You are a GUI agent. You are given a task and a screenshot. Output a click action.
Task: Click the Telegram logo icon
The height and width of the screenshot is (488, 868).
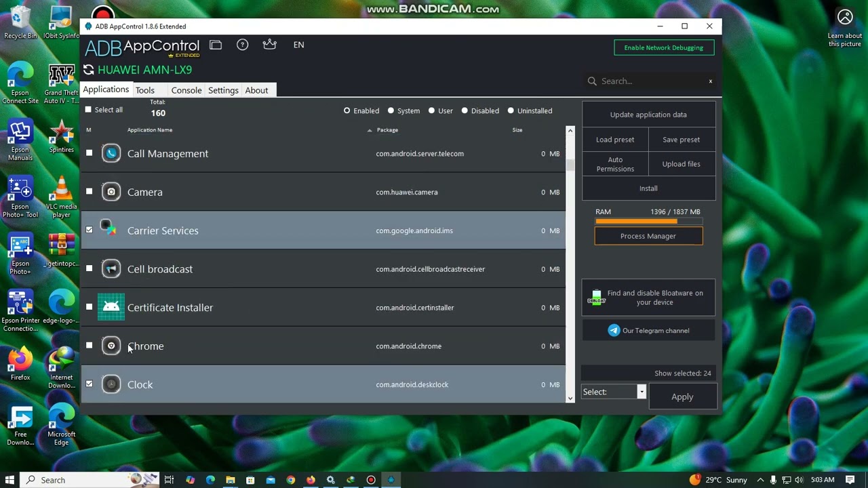click(614, 331)
